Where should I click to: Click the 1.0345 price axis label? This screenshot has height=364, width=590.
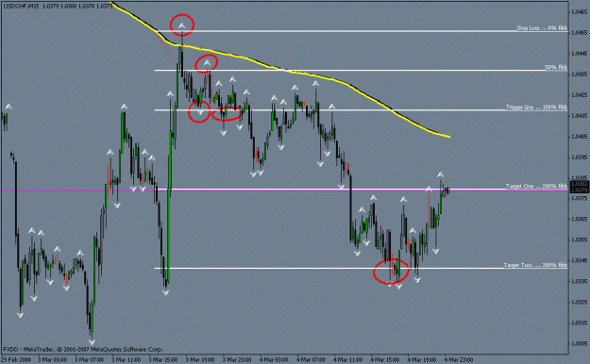click(x=579, y=260)
